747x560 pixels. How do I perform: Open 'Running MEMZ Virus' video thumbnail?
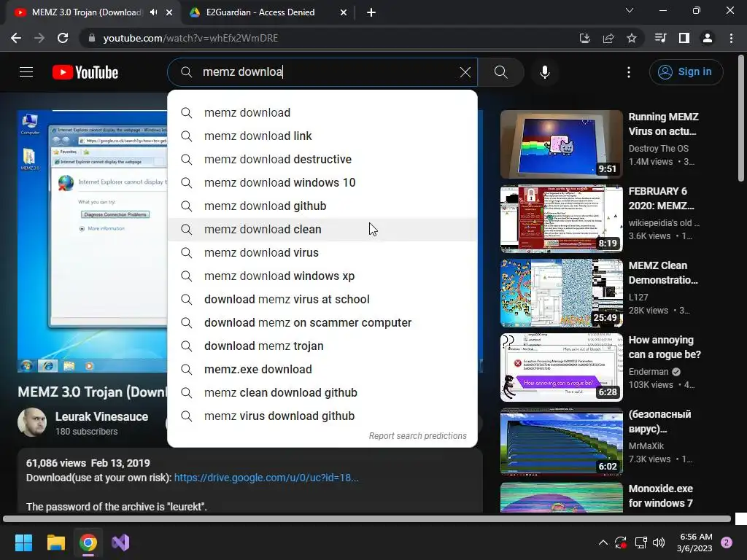[x=561, y=144]
